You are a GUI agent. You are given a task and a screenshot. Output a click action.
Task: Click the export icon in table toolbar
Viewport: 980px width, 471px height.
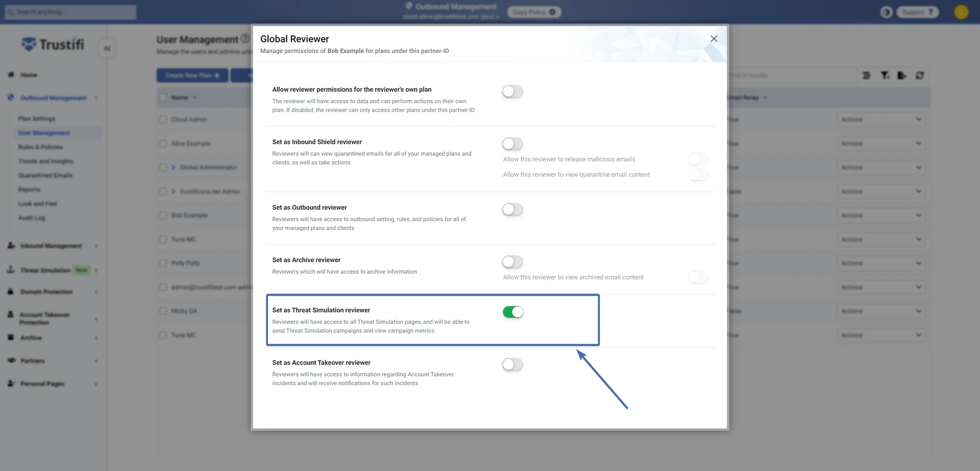[x=902, y=76]
